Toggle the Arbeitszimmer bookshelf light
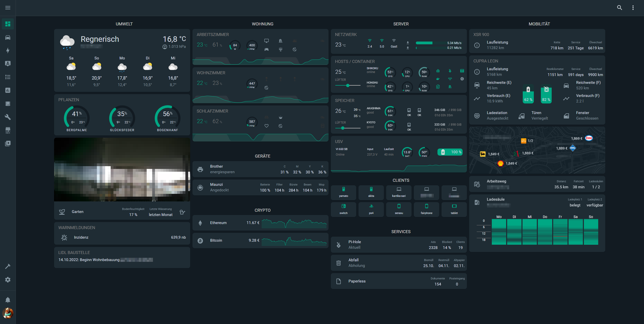The height and width of the screenshot is (324, 644). tap(280, 41)
